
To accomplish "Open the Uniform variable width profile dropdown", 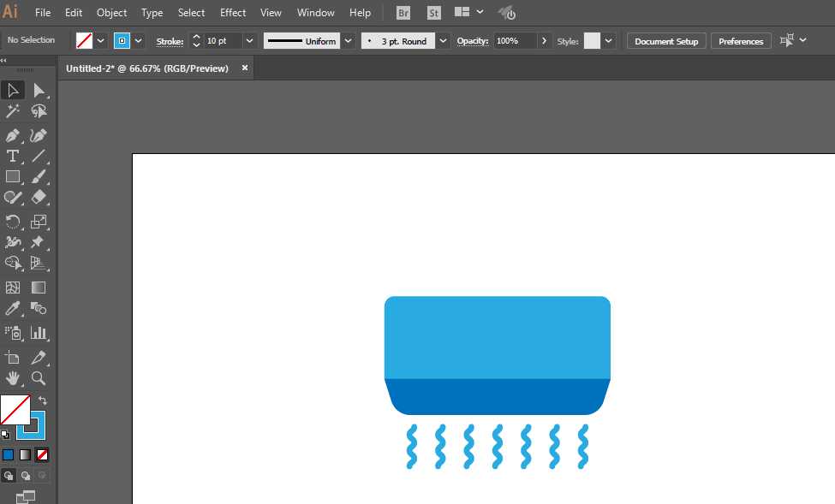I will (x=348, y=41).
